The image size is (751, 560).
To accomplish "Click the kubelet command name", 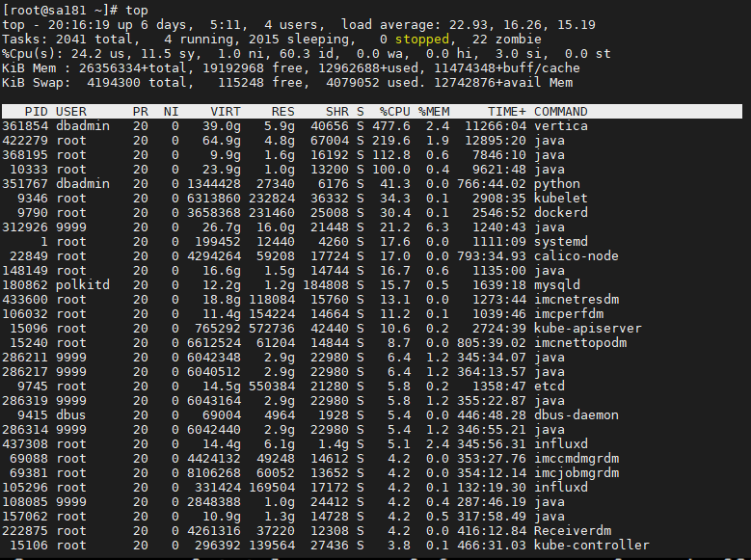I will (x=560, y=198).
